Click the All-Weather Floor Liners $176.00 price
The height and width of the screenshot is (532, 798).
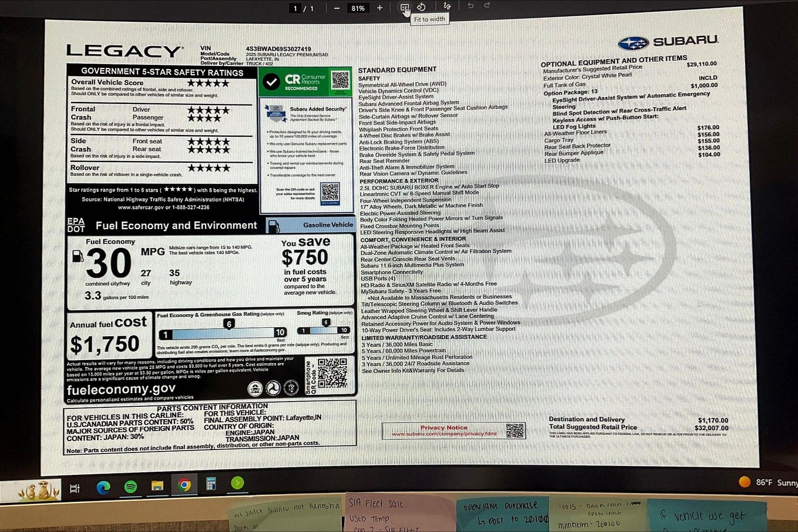(708, 128)
